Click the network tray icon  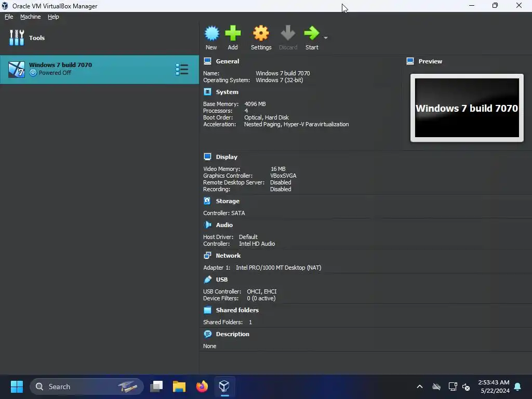453,387
